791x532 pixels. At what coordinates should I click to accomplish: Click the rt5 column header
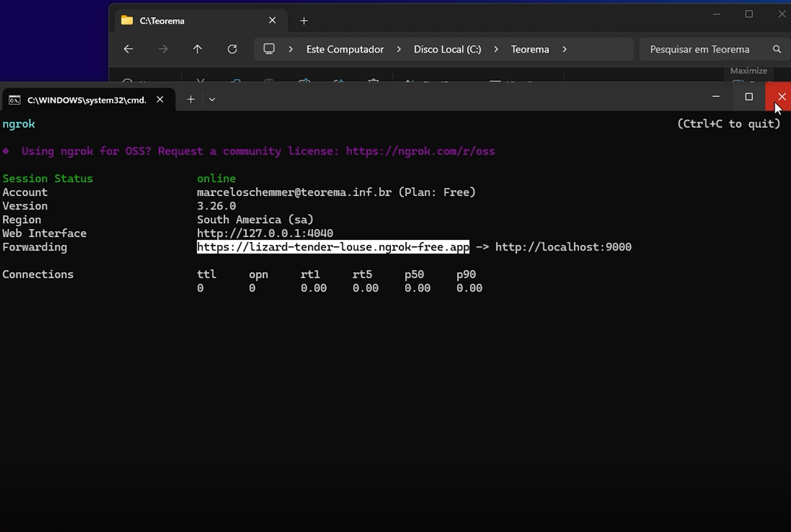point(362,274)
